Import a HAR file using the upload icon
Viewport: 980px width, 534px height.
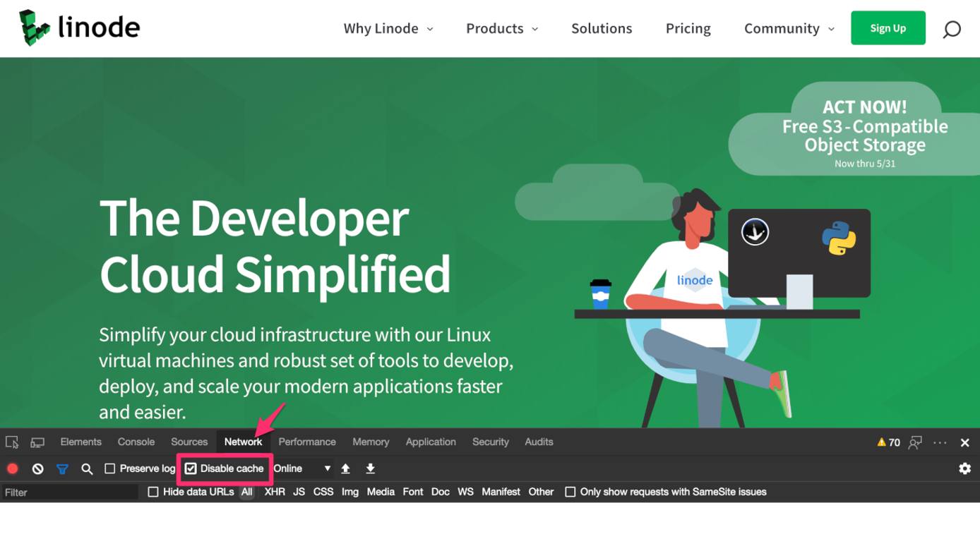click(345, 468)
